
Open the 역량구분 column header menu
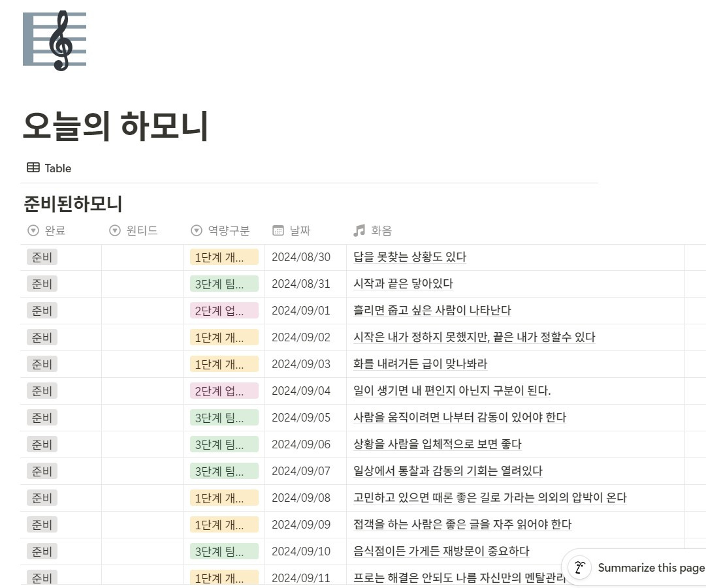[x=224, y=231]
